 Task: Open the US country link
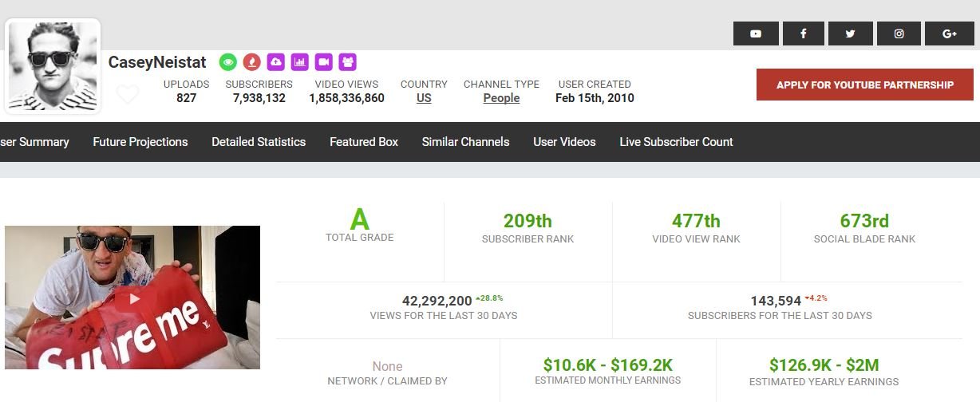point(424,98)
